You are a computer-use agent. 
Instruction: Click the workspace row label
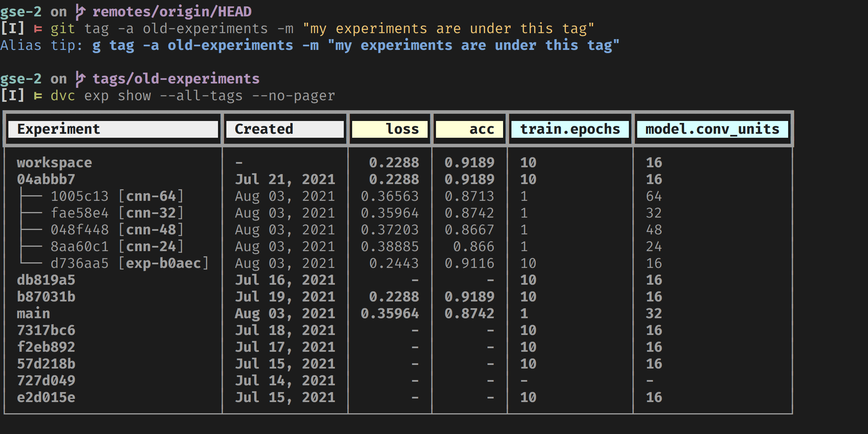tap(54, 163)
